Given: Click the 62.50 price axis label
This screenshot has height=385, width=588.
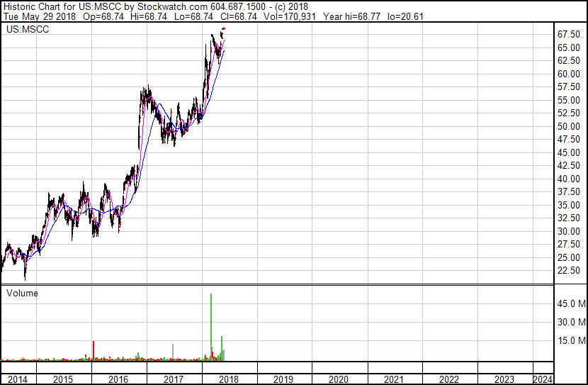Looking at the screenshot, I should click(x=569, y=60).
